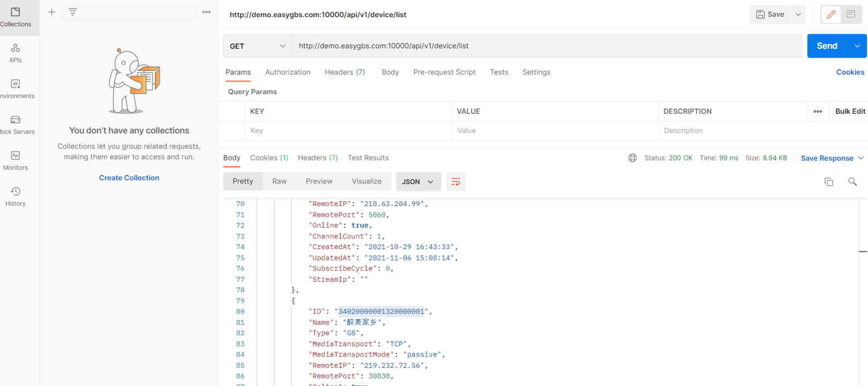Image resolution: width=868 pixels, height=386 pixels.
Task: Expand the Send button dropdown arrow
Action: [857, 46]
